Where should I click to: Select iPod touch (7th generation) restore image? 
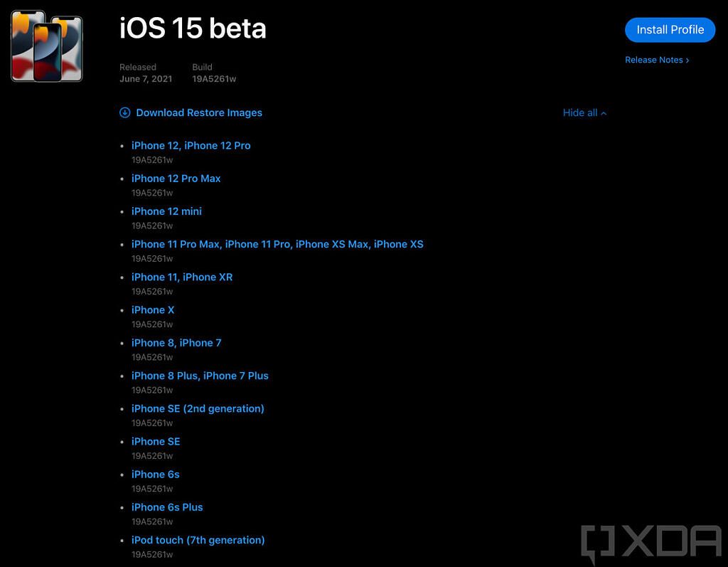tap(198, 539)
